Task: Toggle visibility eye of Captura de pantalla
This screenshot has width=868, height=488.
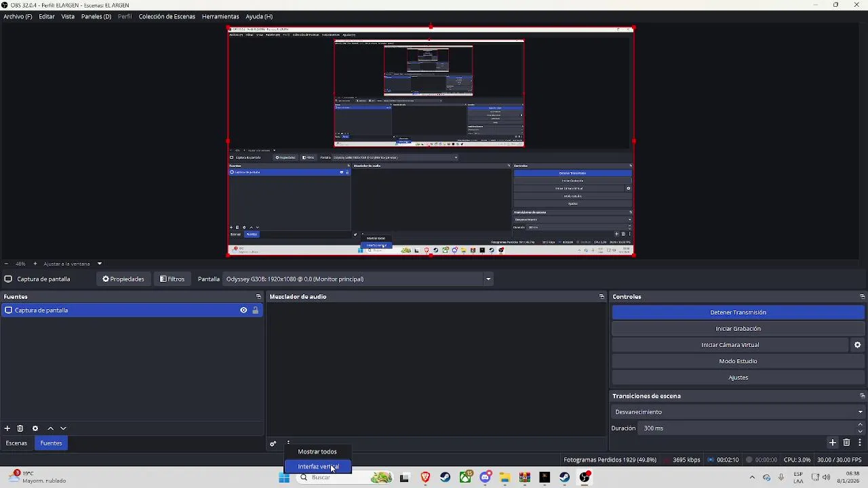Action: tap(243, 310)
